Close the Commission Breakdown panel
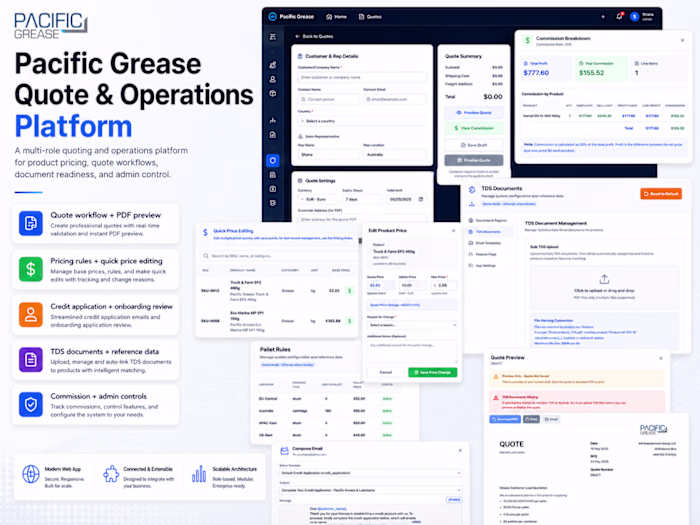 pos(682,40)
